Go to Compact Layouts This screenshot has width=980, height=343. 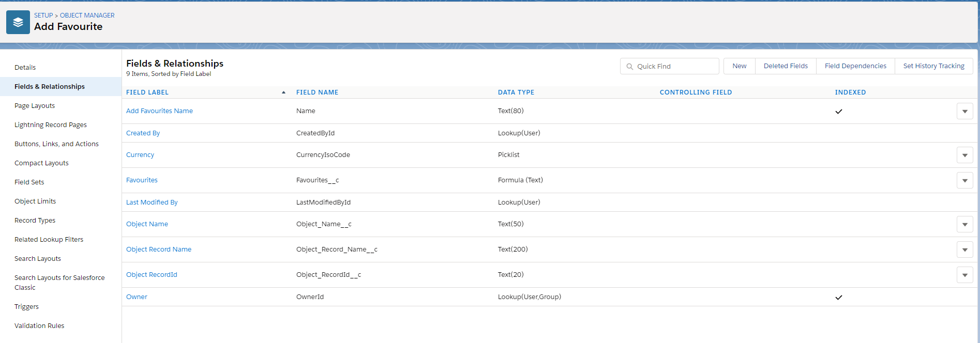[41, 163]
